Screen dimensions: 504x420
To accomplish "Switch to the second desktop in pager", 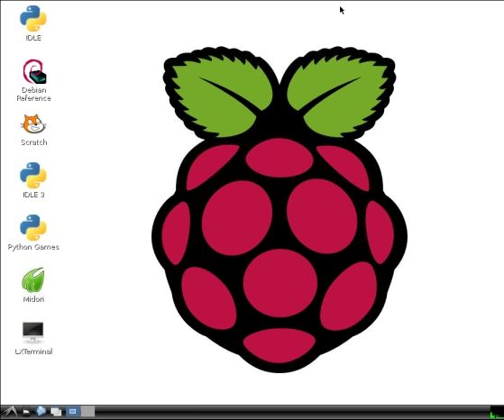I will tap(87, 412).
